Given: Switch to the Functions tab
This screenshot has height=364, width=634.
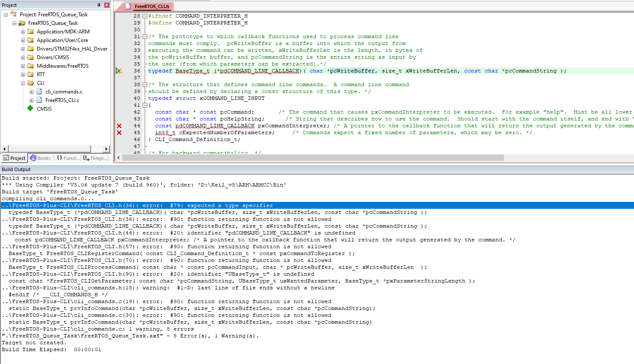Looking at the screenshot, I should (68, 158).
